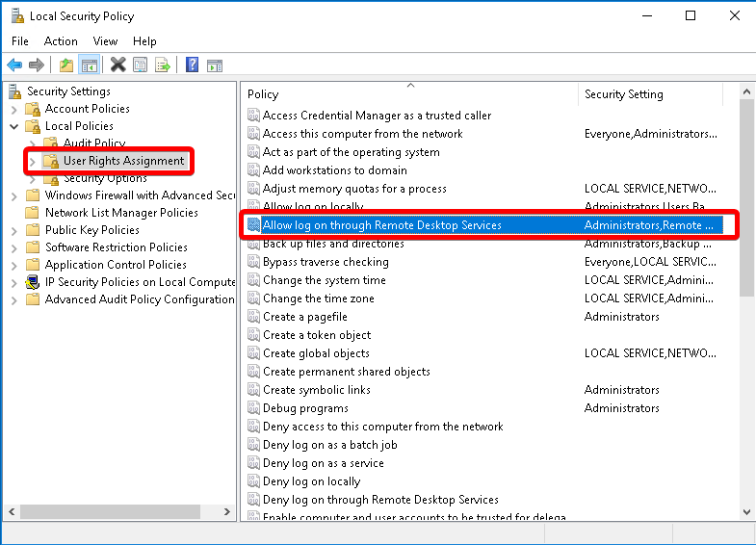Click the Export List toolbar icon
Viewport: 756px width, 545px height.
(x=163, y=65)
